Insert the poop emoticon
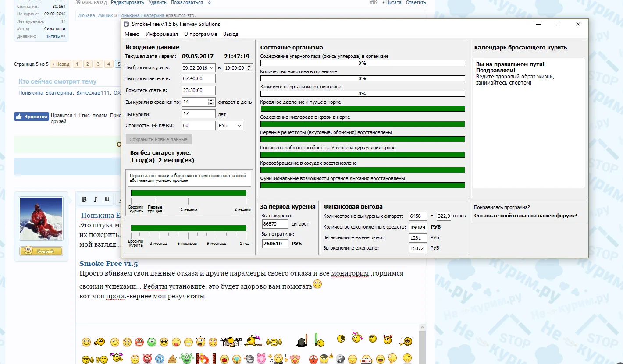 [x=172, y=359]
